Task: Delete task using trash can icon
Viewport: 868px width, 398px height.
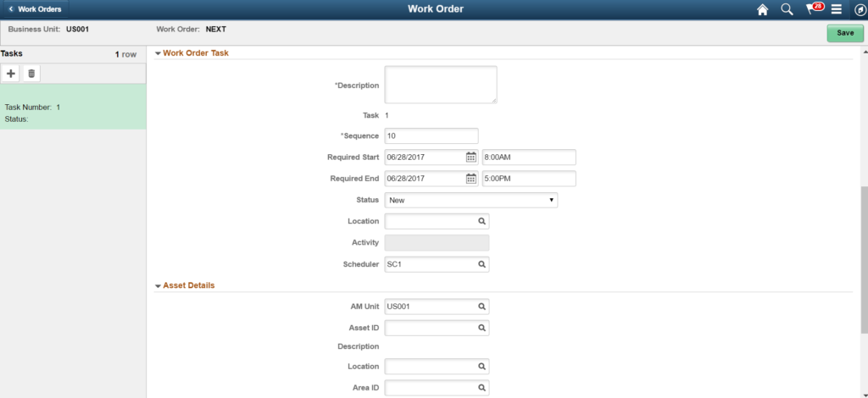Action: point(31,74)
